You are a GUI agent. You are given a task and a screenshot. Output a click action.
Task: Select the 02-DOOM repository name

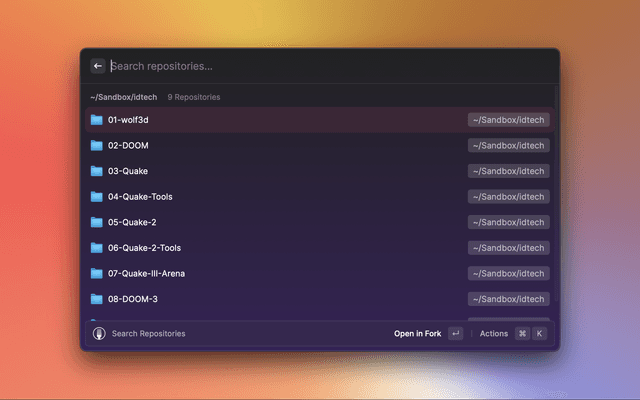[x=128, y=146]
